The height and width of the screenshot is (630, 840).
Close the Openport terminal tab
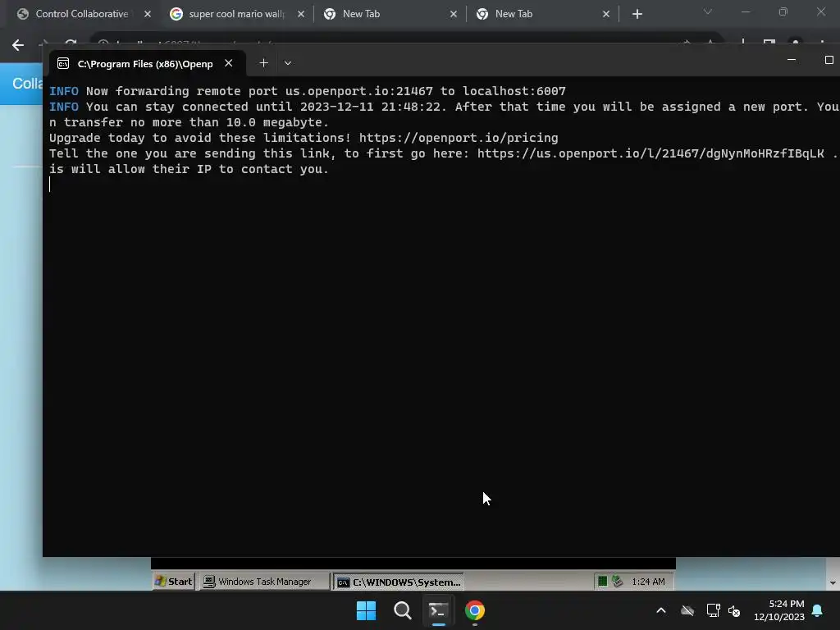[229, 63]
